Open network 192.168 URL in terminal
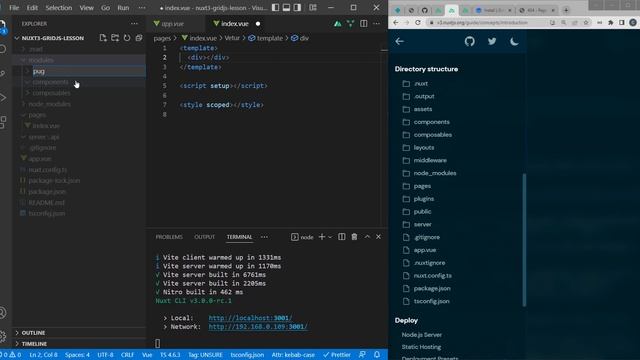The image size is (640, 360). pyautogui.click(x=258, y=327)
